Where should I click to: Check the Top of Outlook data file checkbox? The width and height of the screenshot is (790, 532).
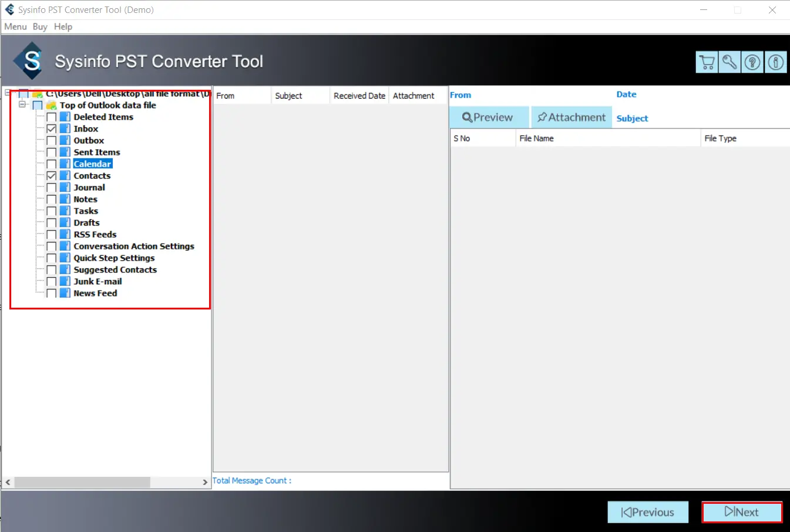point(38,105)
